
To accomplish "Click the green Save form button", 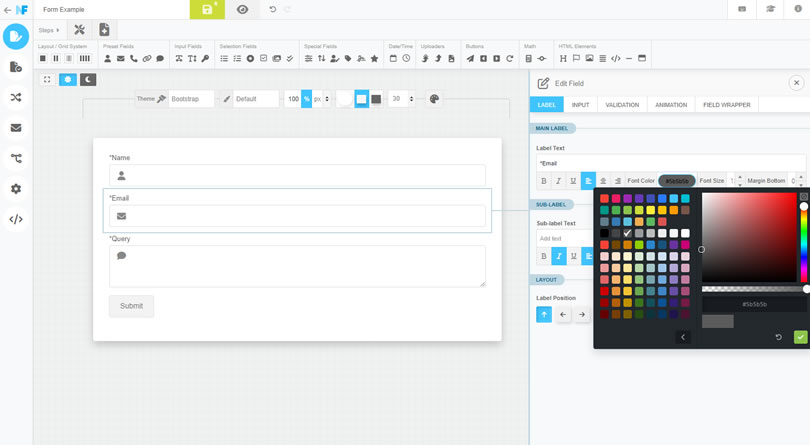I will coord(207,10).
